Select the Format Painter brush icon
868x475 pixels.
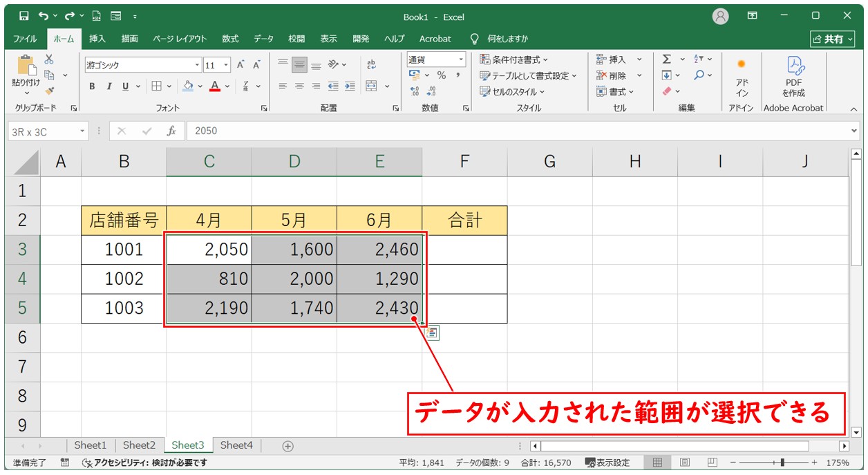pos(49,90)
